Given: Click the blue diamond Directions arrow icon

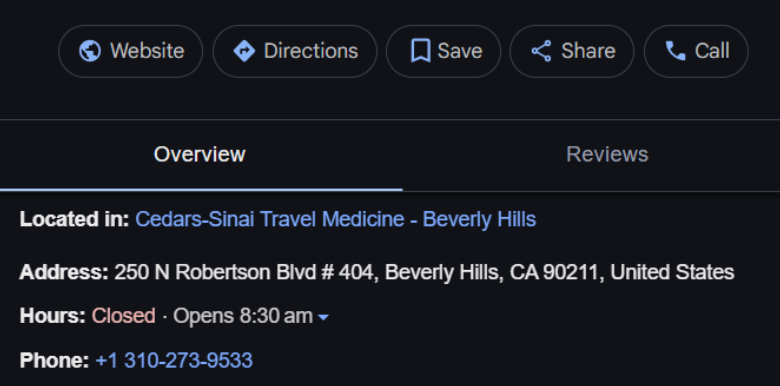Looking at the screenshot, I should [x=244, y=51].
